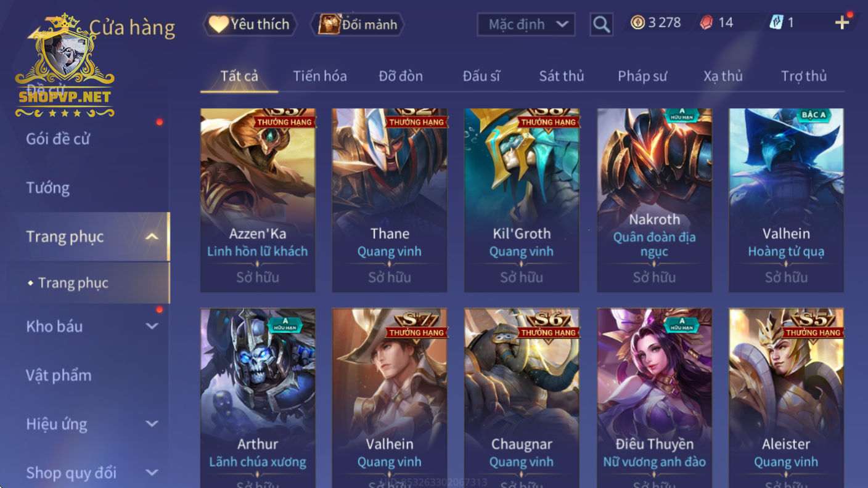Viewport: 868px width, 488px height.
Task: Expand the Hiệu ứng sidebar section
Action: coord(152,424)
